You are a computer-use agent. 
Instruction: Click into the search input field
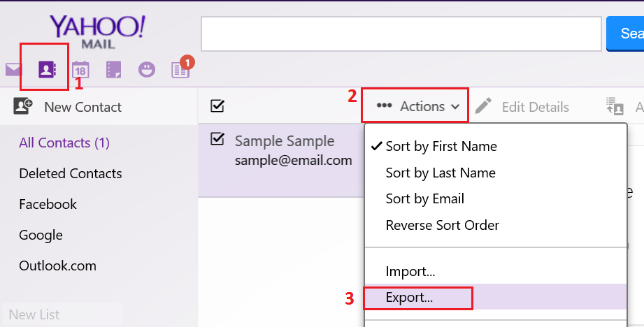401,34
